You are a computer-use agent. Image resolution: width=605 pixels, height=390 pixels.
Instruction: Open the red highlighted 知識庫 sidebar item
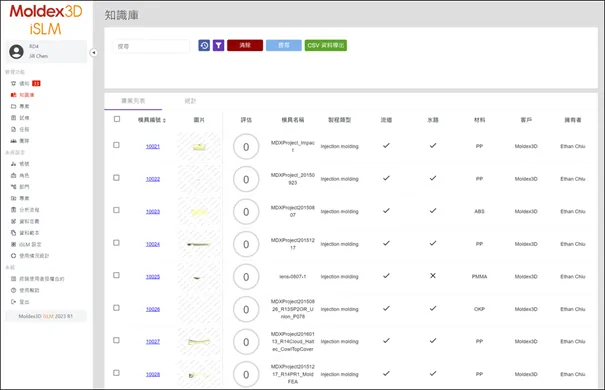tap(22, 95)
